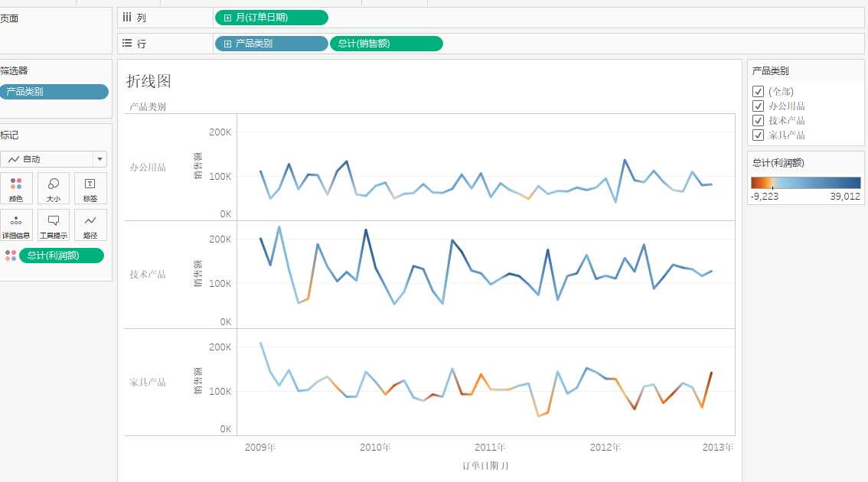
Task: Open the Path (路径) marks card
Action: coord(90,225)
